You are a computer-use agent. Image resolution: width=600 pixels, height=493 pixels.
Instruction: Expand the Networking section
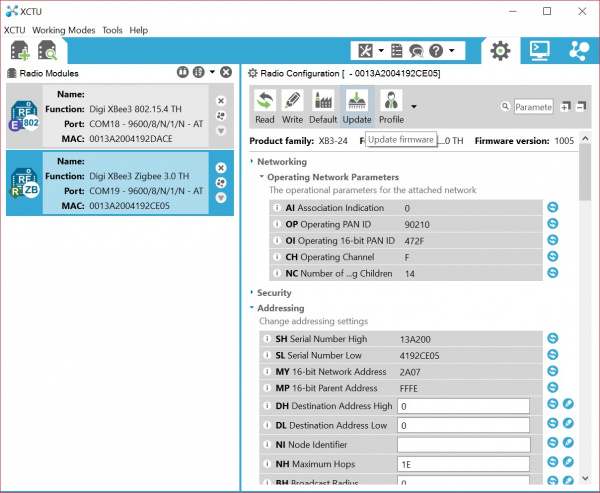coord(252,161)
